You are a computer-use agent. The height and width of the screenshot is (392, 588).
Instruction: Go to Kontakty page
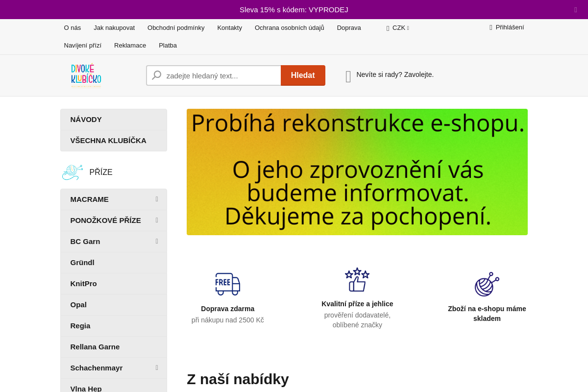(x=229, y=28)
